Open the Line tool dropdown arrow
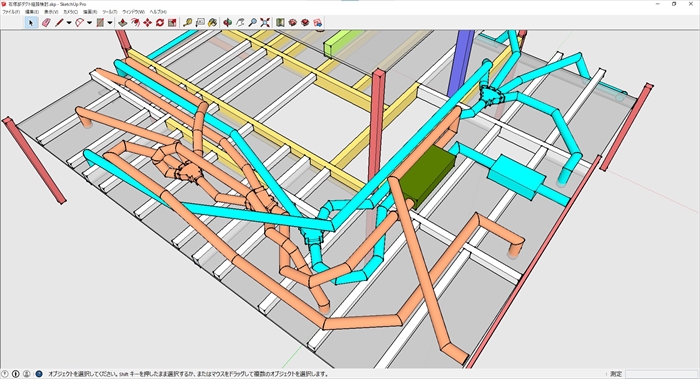The height and width of the screenshot is (379, 700). click(69, 22)
